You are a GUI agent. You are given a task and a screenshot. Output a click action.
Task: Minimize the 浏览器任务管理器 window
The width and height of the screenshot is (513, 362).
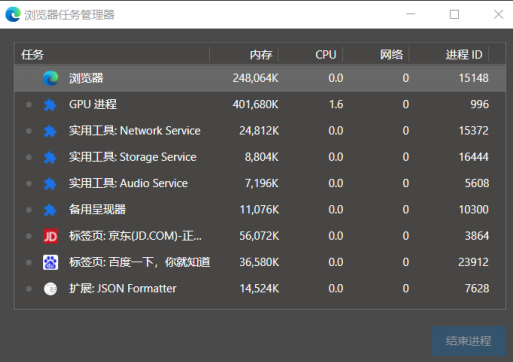coord(411,14)
